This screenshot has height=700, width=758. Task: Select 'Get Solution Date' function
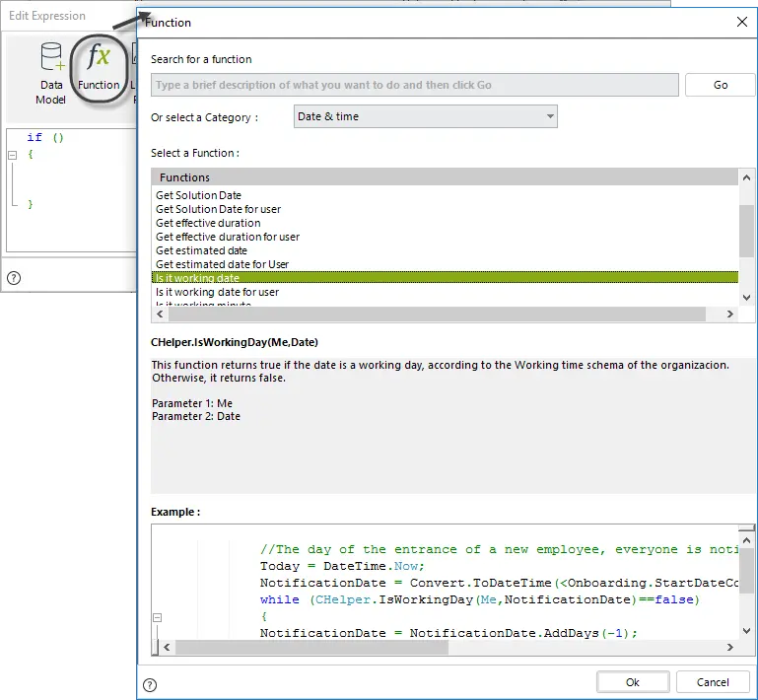point(198,195)
